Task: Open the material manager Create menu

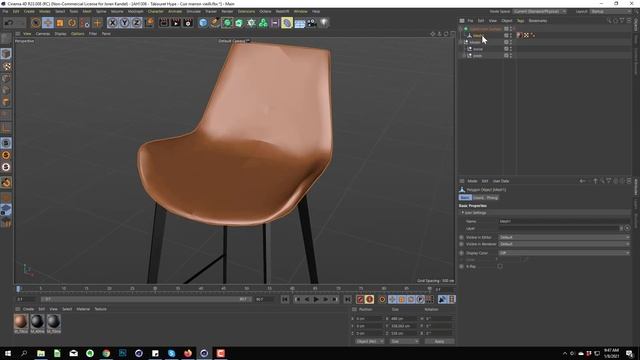Action: pos(28,309)
